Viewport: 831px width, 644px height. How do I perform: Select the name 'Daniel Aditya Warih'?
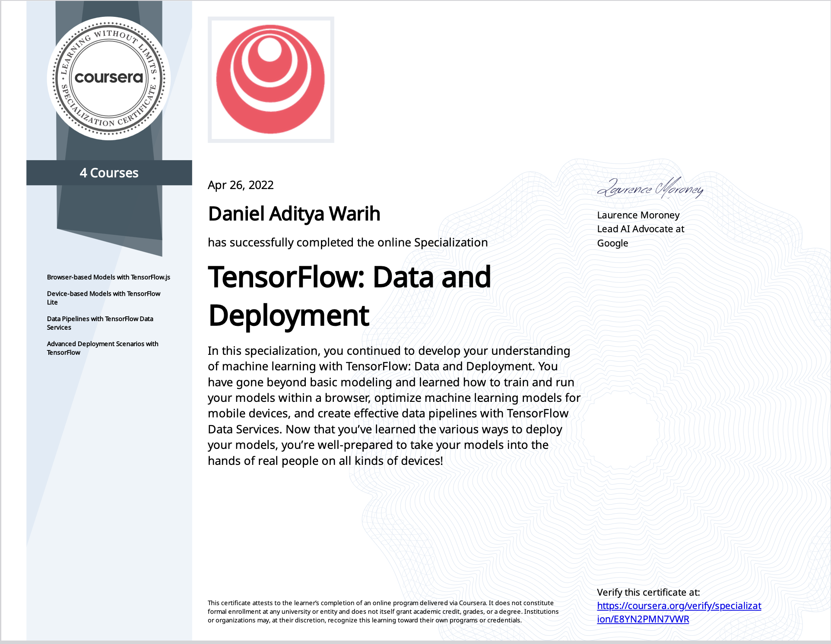(294, 214)
